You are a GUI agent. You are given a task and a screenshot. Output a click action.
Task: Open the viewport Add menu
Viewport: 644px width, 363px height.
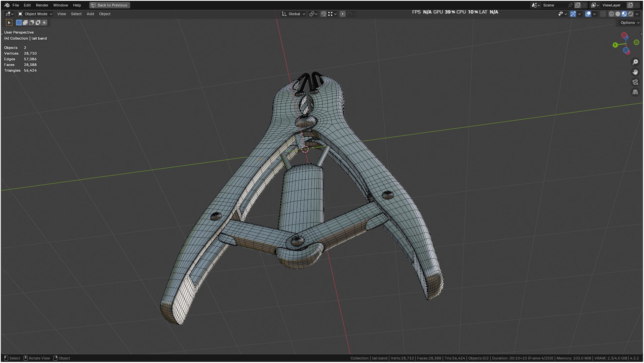(x=90, y=14)
